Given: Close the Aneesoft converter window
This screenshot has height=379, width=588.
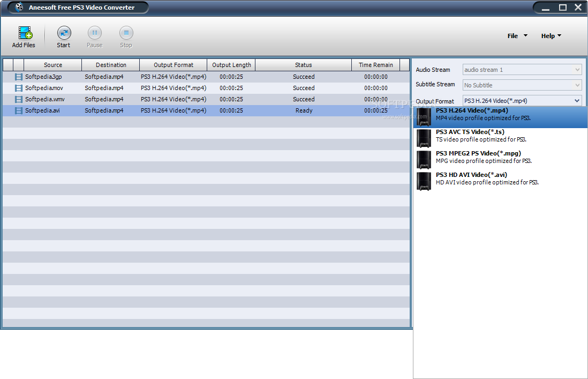Looking at the screenshot, I should 578,8.
